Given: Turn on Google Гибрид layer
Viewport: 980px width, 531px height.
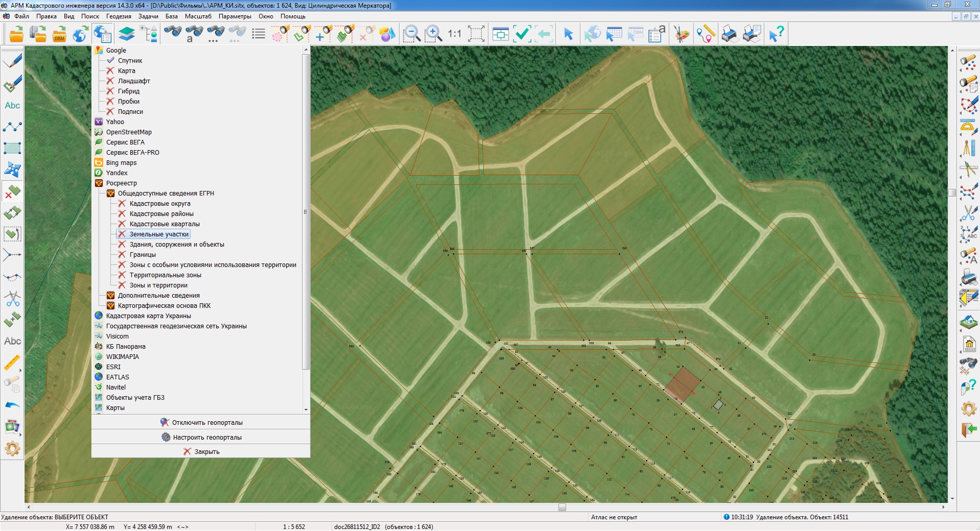Looking at the screenshot, I should 128,91.
